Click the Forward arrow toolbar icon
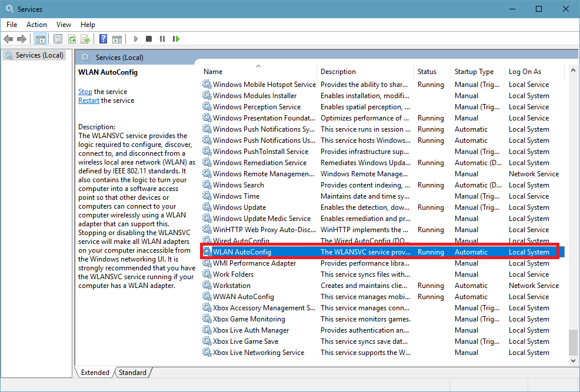 tap(22, 39)
